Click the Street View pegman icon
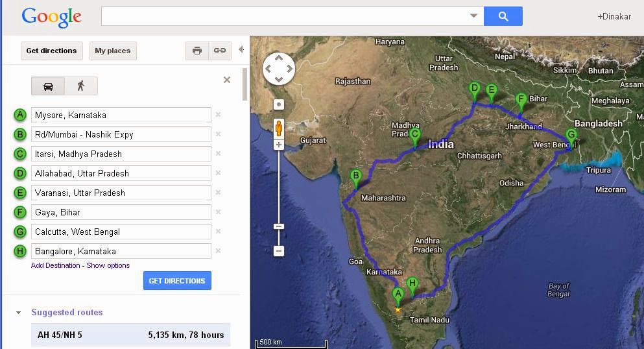The height and width of the screenshot is (349, 644). click(279, 128)
